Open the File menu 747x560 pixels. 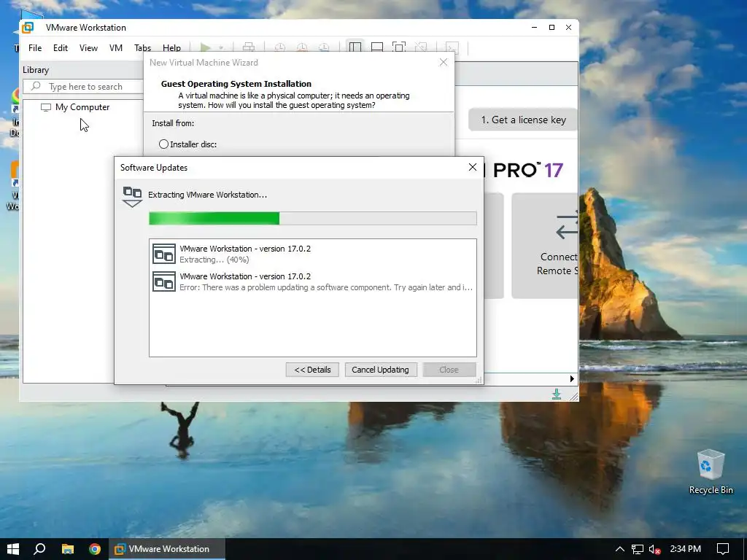[x=35, y=48]
